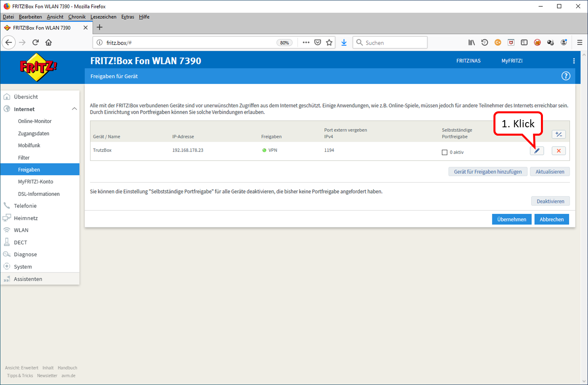Go back with the browser back arrow
The width and height of the screenshot is (588, 385).
point(9,42)
